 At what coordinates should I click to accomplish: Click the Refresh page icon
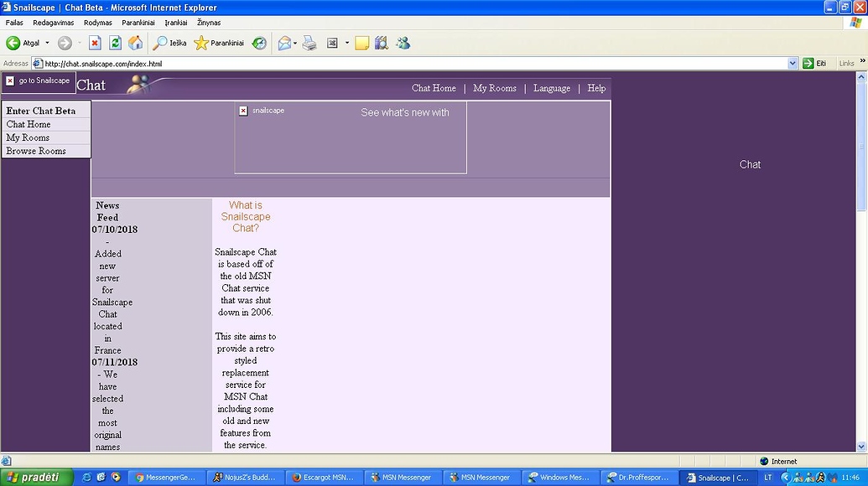[x=115, y=43]
